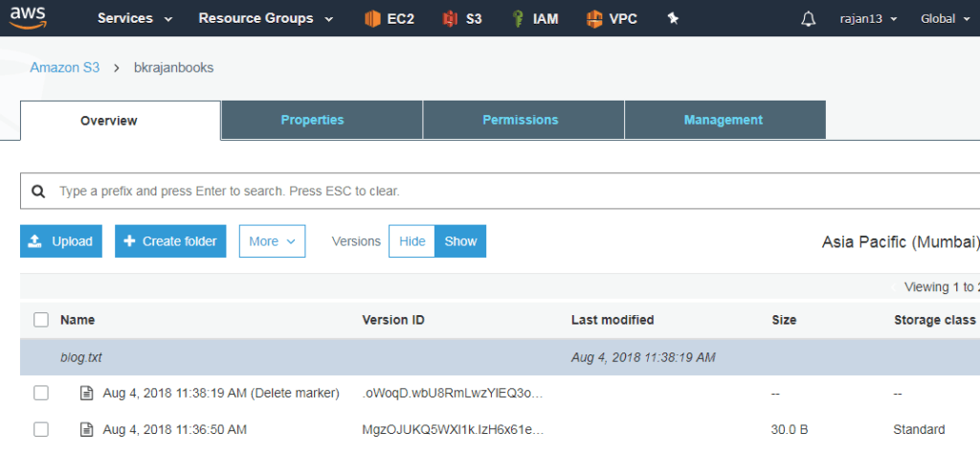Open the Delete marker version entry
This screenshot has height=454, width=980.
tap(221, 394)
